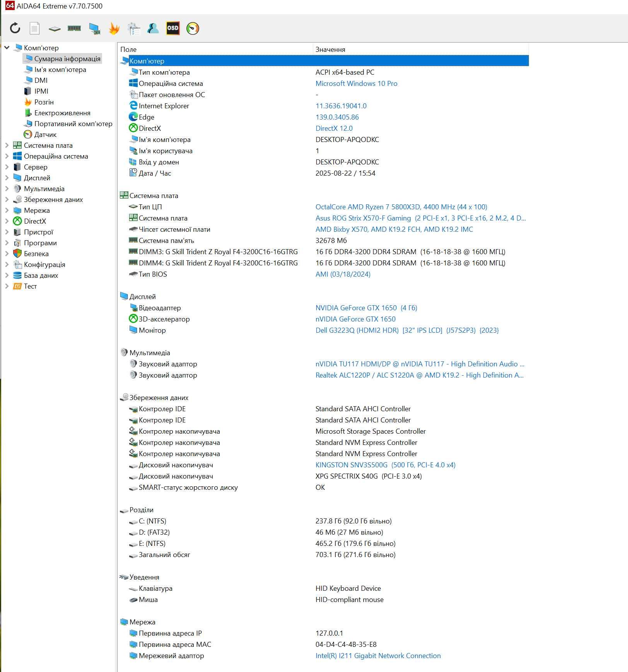Viewport: 628px width, 672px height.
Task: Open Тест benchmark tree item
Action: point(30,286)
